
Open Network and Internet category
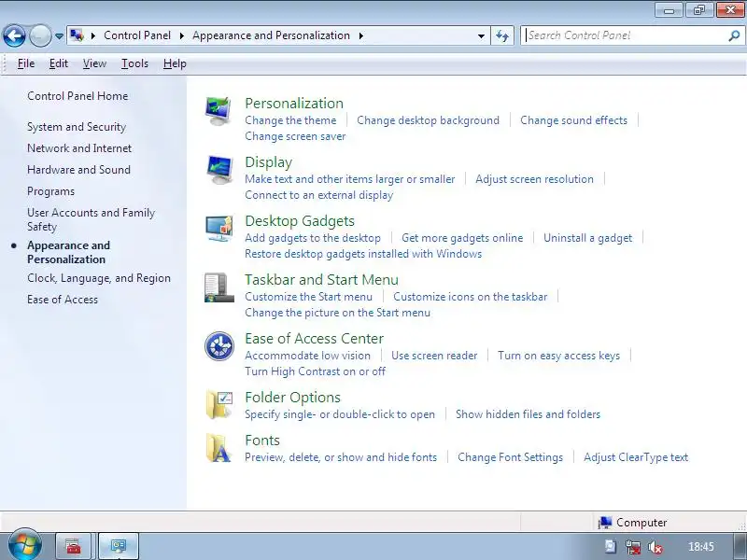tap(79, 148)
